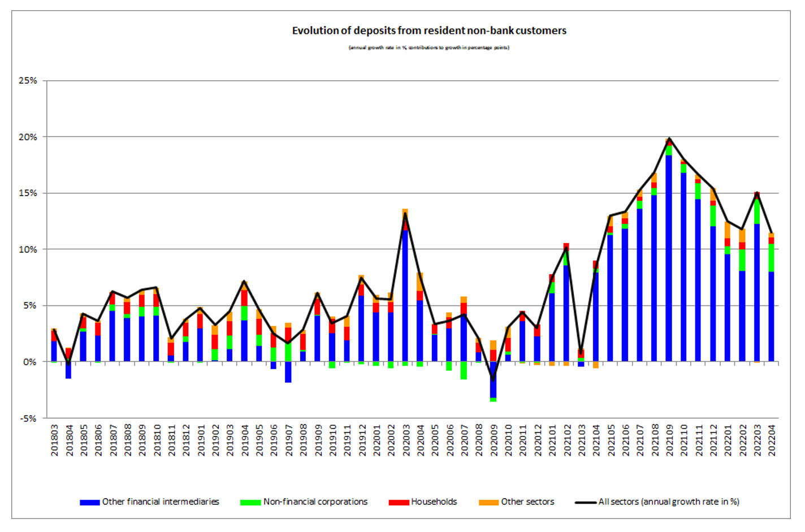Screen dimensions: 805x532
Task: Select the blue bar for 202110
Action: (683, 267)
